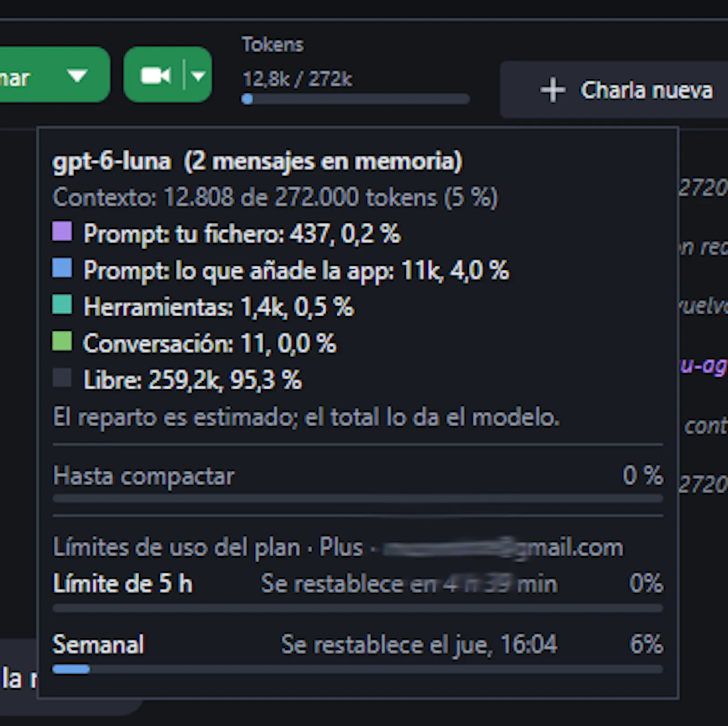
Task: Expand the dropdown arrow on the left green button
Action: coord(77,76)
